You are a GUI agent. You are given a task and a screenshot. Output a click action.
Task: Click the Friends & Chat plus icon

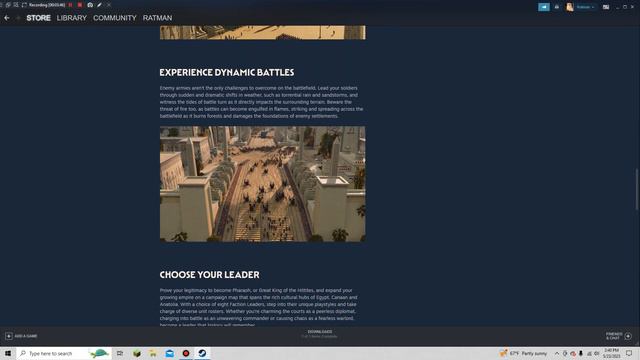[x=628, y=336]
